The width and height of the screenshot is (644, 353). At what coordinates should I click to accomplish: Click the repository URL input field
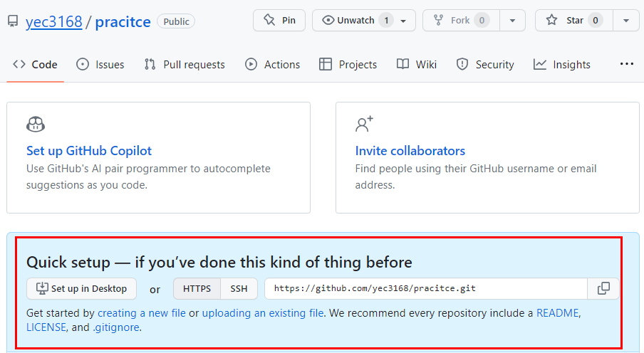tap(426, 288)
